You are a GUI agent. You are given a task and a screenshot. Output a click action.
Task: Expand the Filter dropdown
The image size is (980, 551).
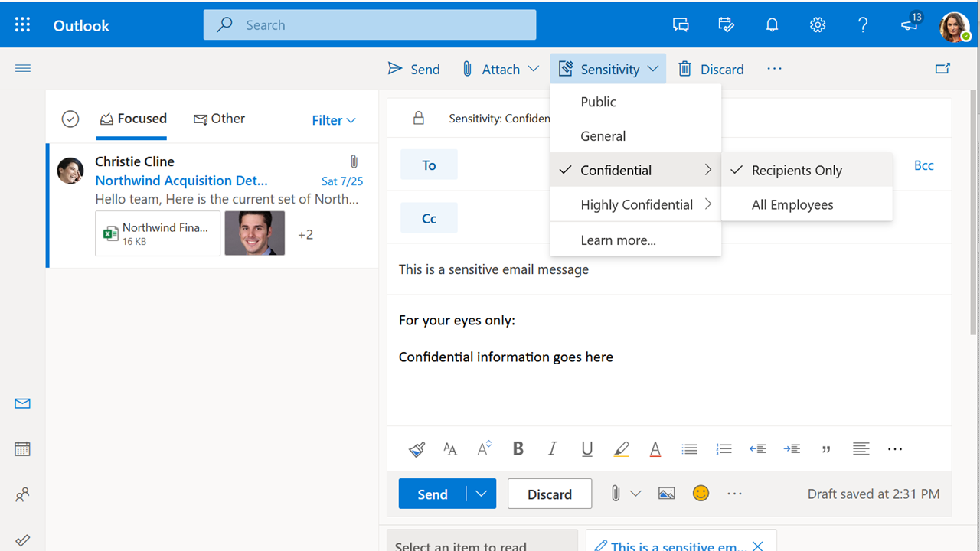334,120
